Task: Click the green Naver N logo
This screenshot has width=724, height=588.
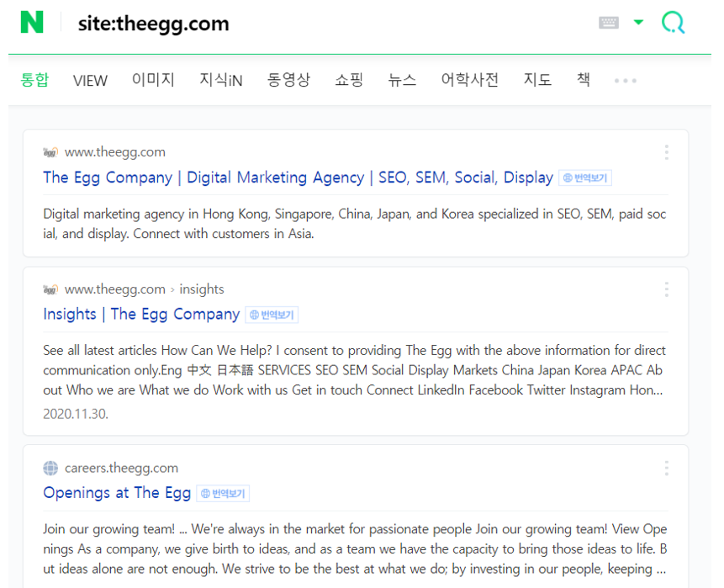Action: coord(32,22)
